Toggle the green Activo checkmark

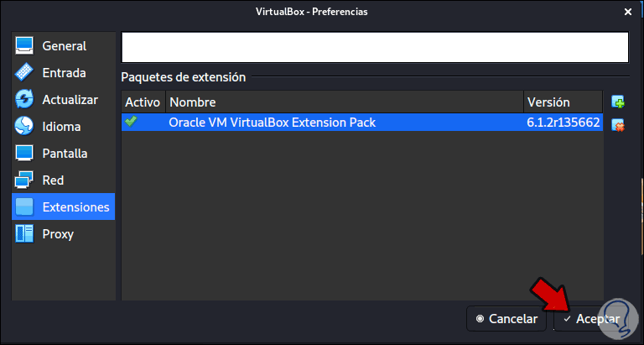pyautogui.click(x=131, y=122)
